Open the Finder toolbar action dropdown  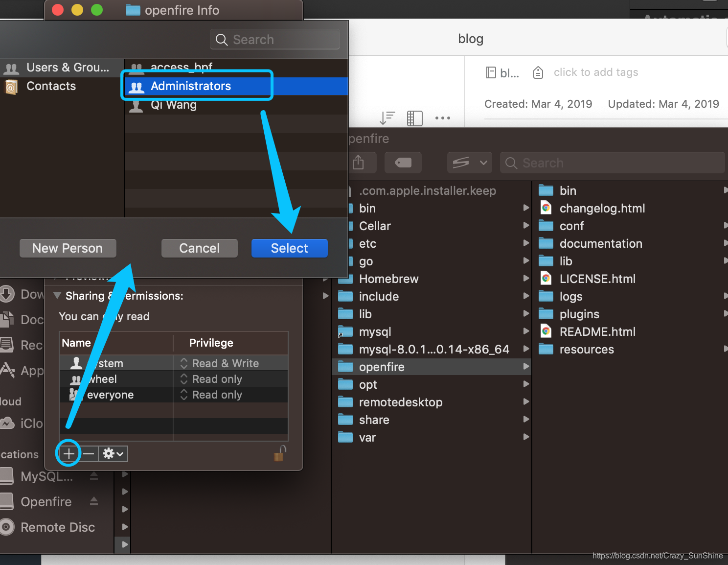pyautogui.click(x=470, y=163)
